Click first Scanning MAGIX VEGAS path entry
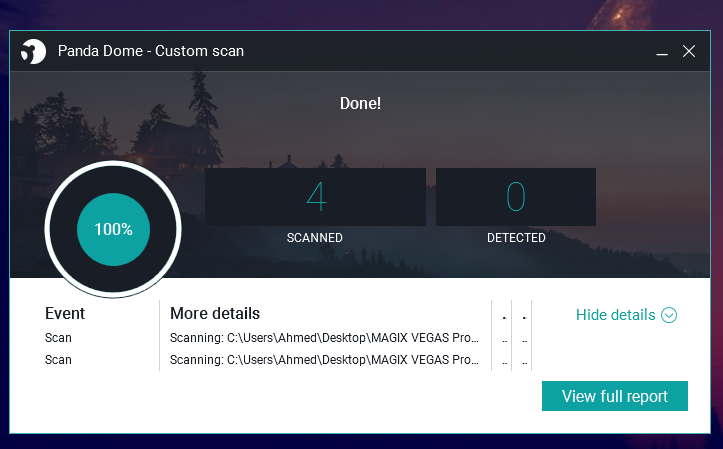Image resolution: width=723 pixels, height=449 pixels. (324, 338)
